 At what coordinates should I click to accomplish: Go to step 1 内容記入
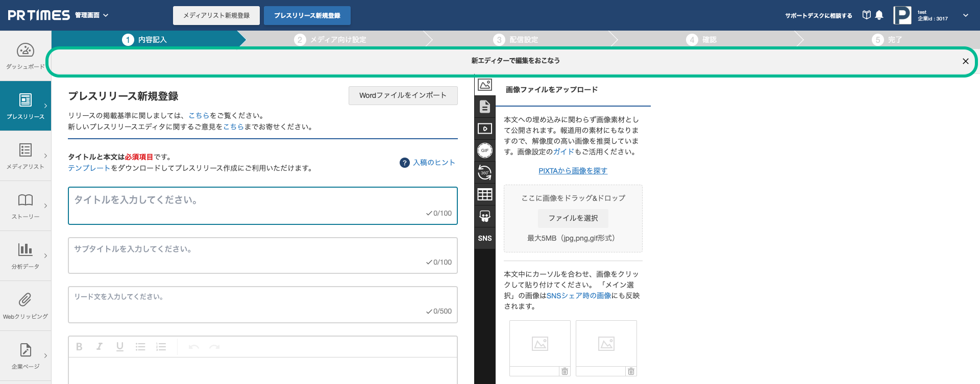[144, 39]
